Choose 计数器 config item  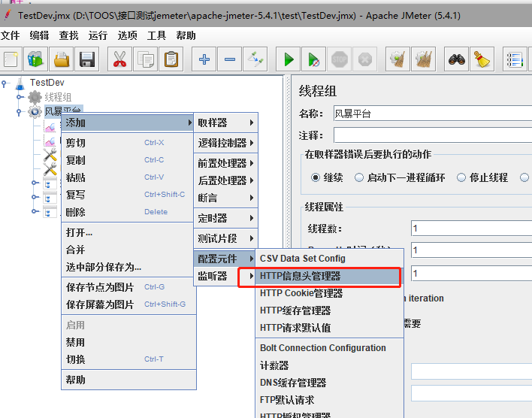(x=329, y=365)
